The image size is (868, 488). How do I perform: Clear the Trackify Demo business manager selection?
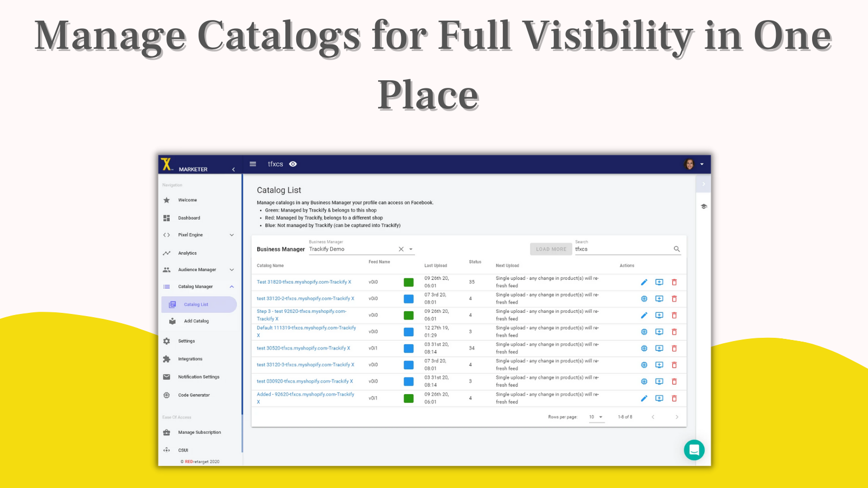tap(401, 249)
